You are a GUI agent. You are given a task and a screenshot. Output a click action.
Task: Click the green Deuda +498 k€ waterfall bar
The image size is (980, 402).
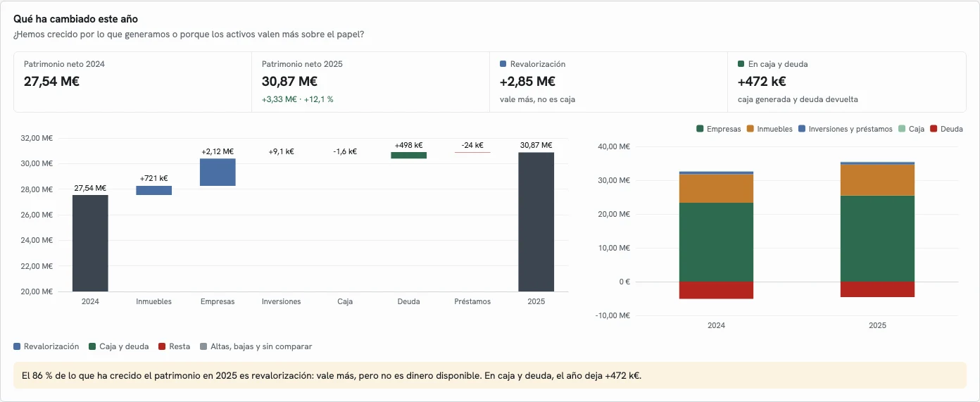coord(408,155)
